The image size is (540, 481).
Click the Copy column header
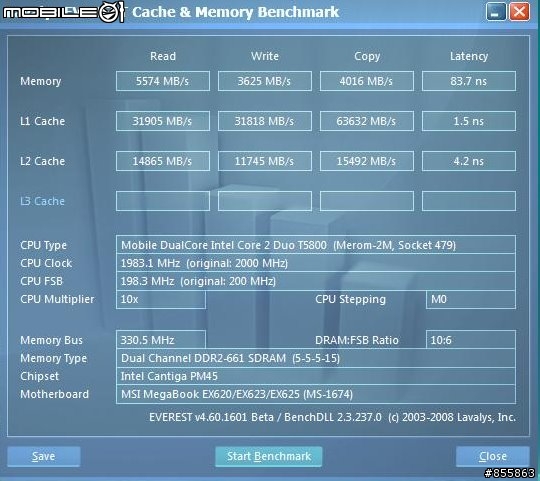pyautogui.click(x=367, y=56)
